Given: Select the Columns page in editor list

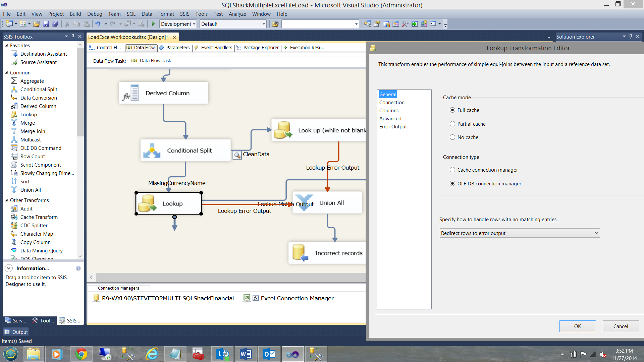Looking at the screenshot, I should [389, 111].
